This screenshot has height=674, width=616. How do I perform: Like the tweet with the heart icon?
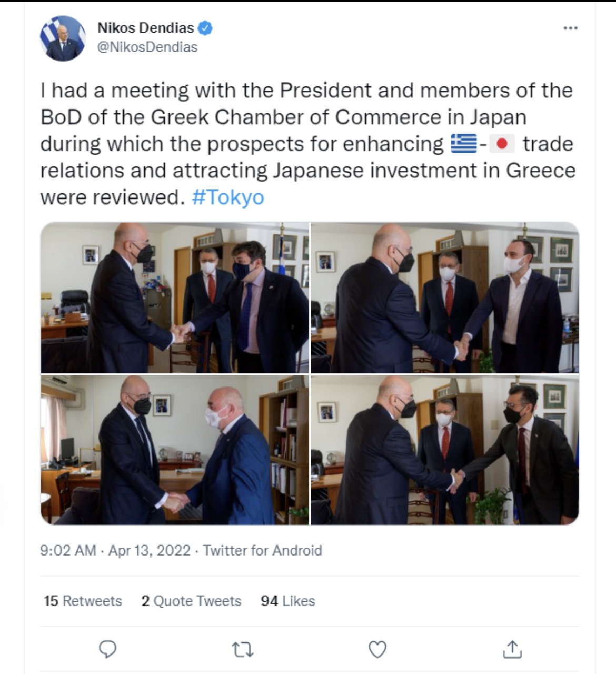[x=377, y=649]
